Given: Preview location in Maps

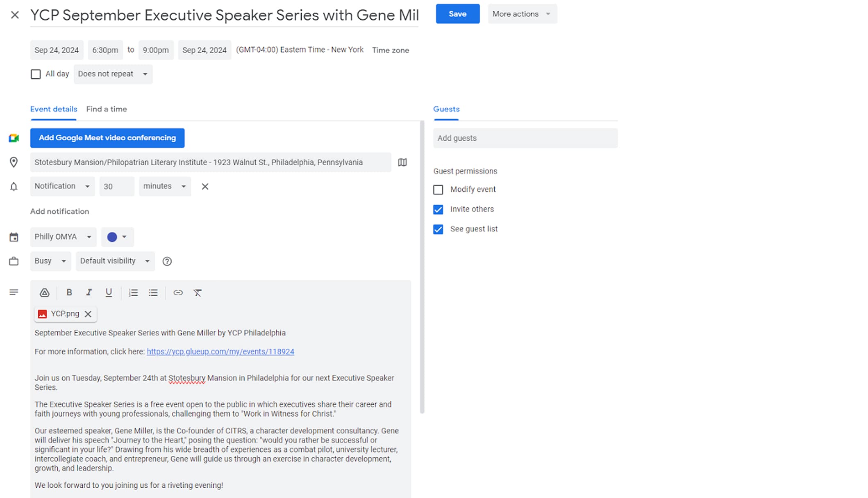Looking at the screenshot, I should point(402,162).
